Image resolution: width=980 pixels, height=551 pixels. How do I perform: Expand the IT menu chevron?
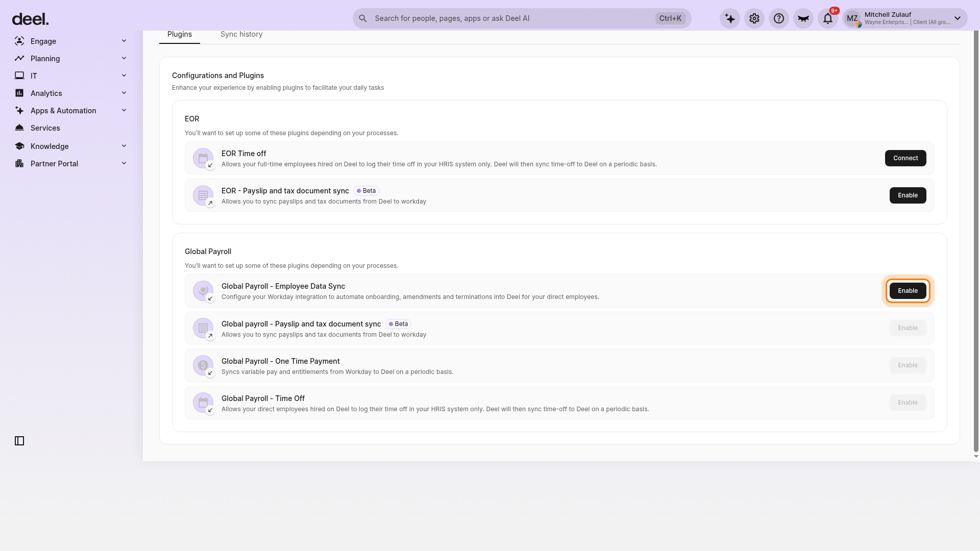click(x=124, y=76)
